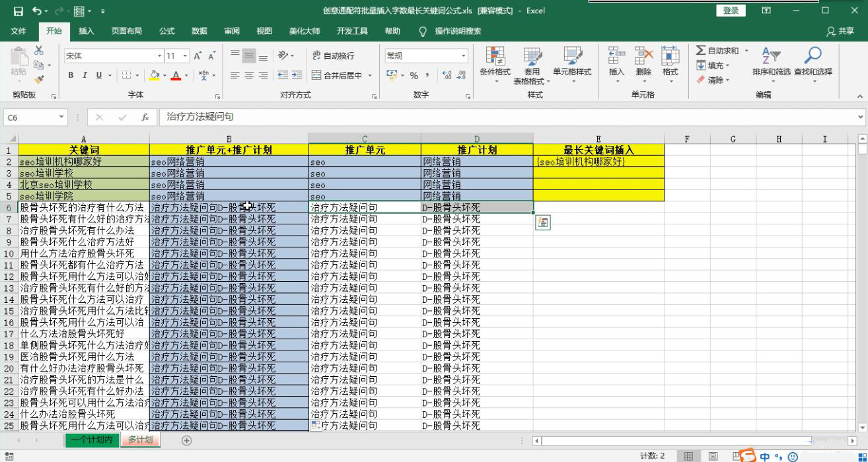The image size is (868, 462).
Task: Switch to the 公式 (Formulas) ribbon tab
Action: pyautogui.click(x=166, y=31)
